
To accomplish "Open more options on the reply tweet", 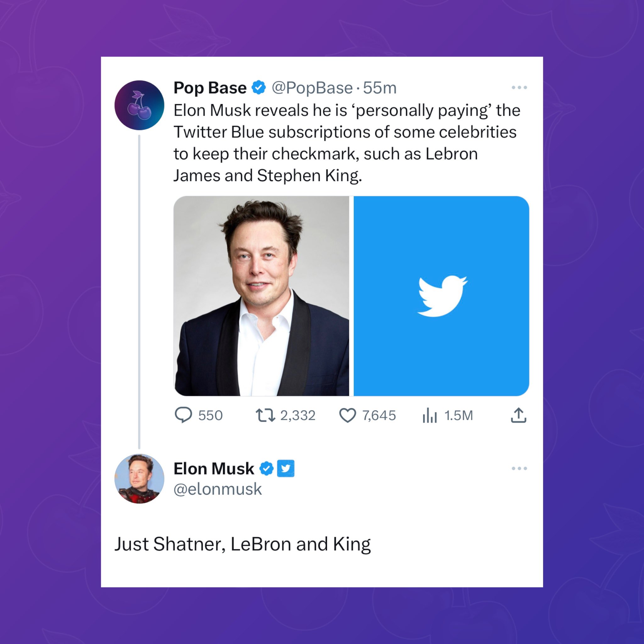I will pyautogui.click(x=519, y=468).
